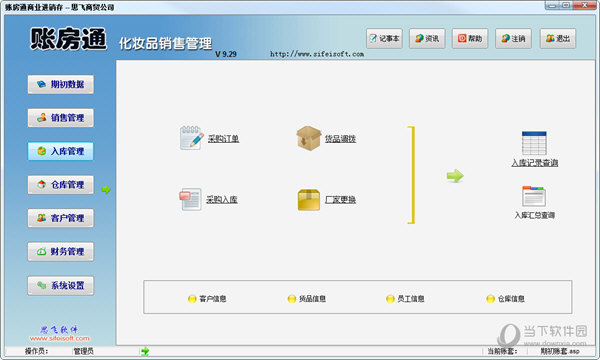Click the http://www.sifeisoft.com header URL
The image size is (600, 360).
point(317,54)
